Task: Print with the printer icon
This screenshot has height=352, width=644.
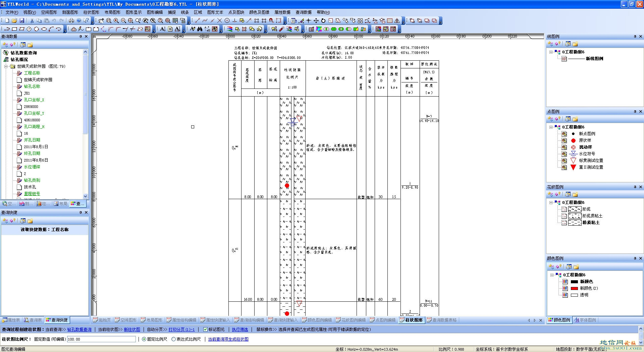Action: pyautogui.click(x=71, y=20)
